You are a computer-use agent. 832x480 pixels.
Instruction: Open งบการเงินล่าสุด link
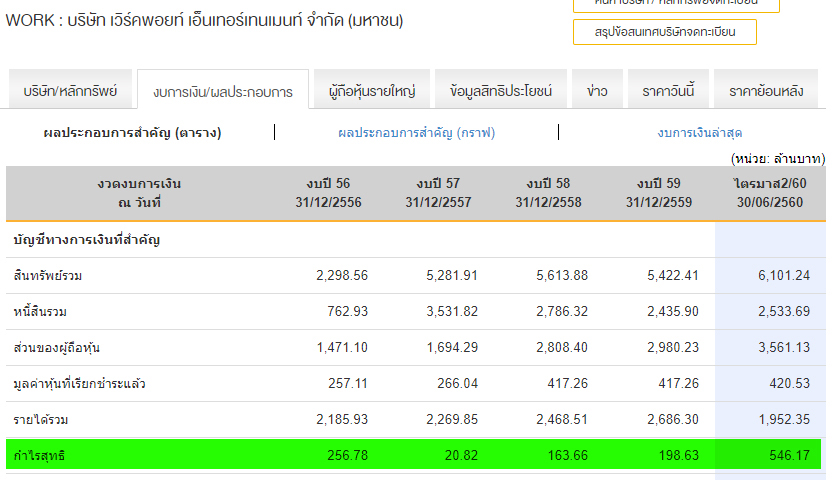pos(699,133)
